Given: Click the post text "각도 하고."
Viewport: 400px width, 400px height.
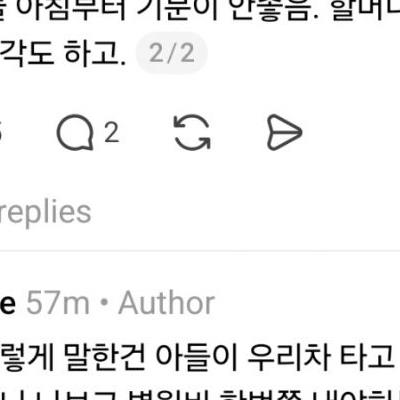Looking at the screenshot, I should click(63, 53).
